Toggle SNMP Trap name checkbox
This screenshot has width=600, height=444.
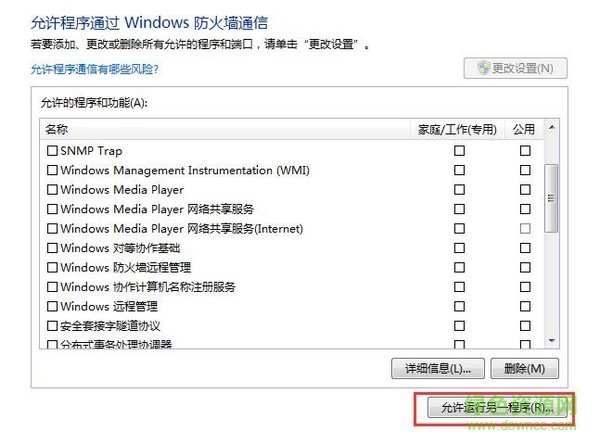tap(52, 150)
